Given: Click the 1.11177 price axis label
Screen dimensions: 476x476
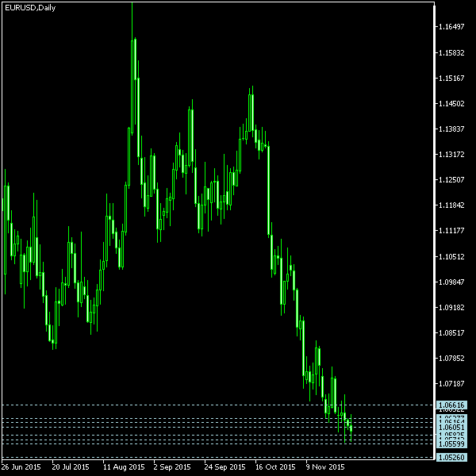Looking at the screenshot, I should click(x=451, y=231).
